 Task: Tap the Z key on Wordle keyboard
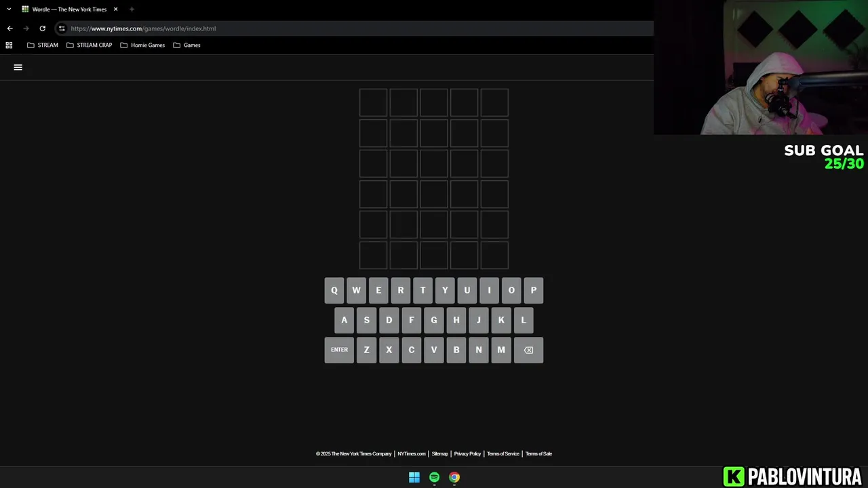click(366, 350)
